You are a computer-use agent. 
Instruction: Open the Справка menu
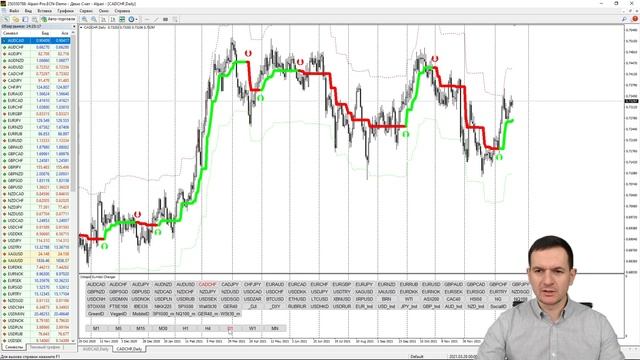click(x=122, y=11)
